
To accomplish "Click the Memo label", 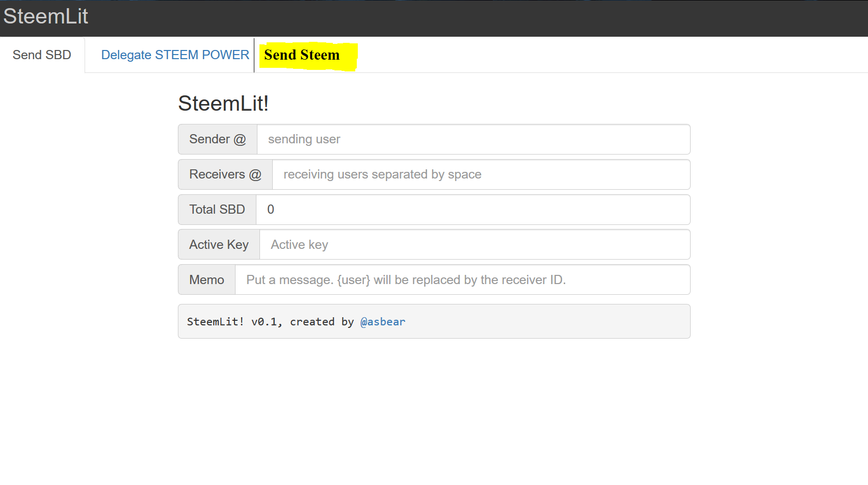I will click(x=207, y=280).
